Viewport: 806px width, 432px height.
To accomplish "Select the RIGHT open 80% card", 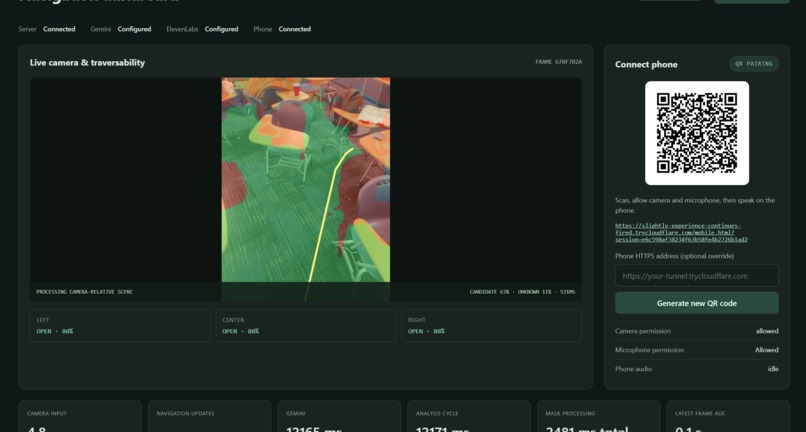I will 491,326.
